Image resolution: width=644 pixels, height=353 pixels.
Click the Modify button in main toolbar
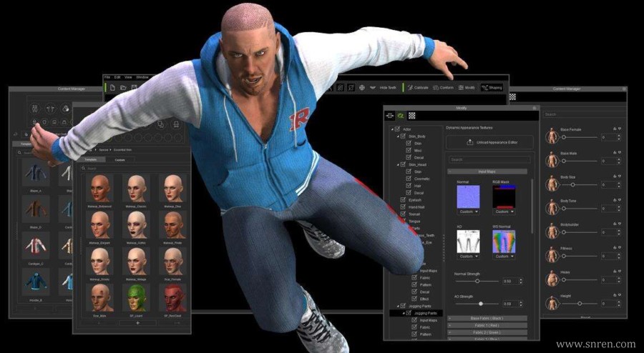(x=467, y=88)
